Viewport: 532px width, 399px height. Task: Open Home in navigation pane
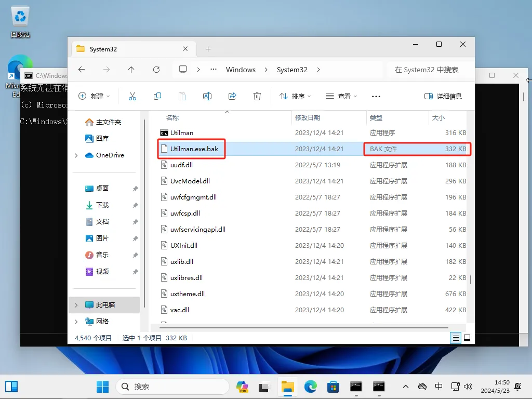(x=103, y=122)
